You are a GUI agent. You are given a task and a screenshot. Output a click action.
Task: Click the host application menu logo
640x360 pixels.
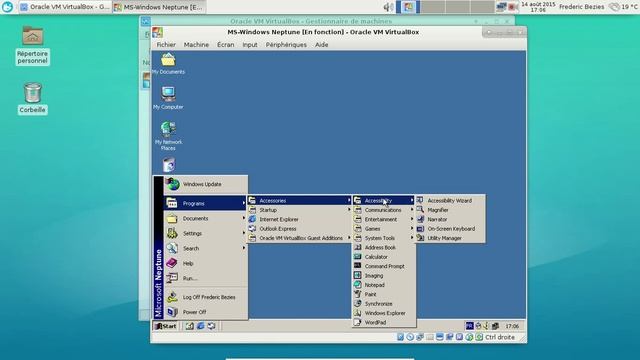tap(7, 7)
